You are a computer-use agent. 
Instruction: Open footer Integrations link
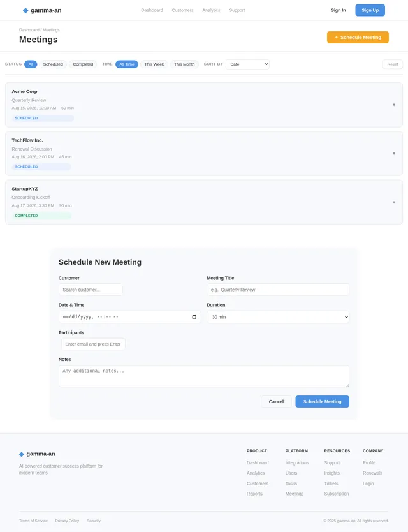(297, 462)
